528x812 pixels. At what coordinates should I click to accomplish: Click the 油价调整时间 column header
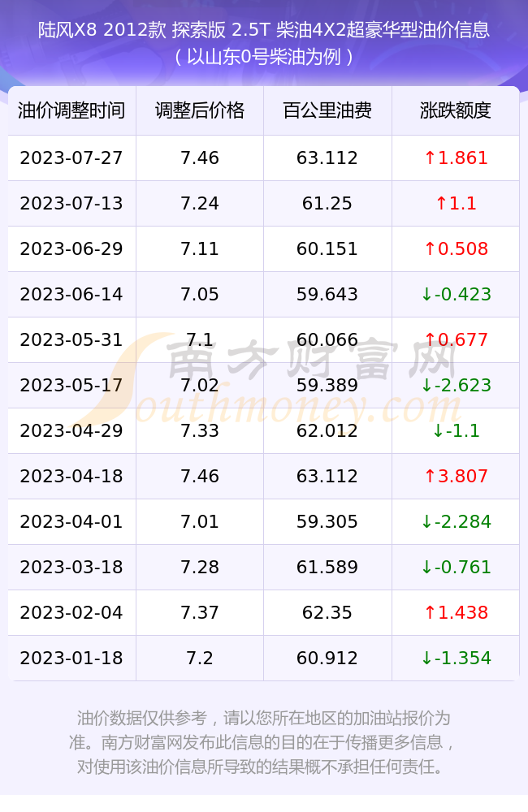click(x=71, y=110)
